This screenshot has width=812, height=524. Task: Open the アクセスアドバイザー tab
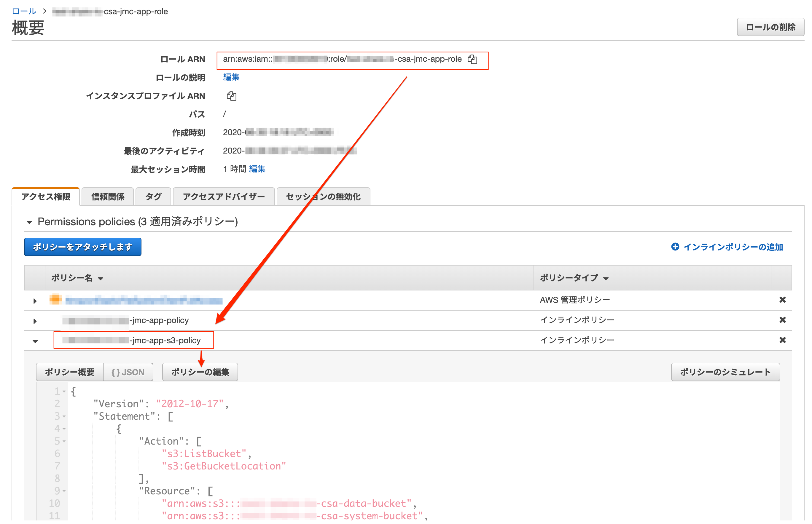pos(224,196)
